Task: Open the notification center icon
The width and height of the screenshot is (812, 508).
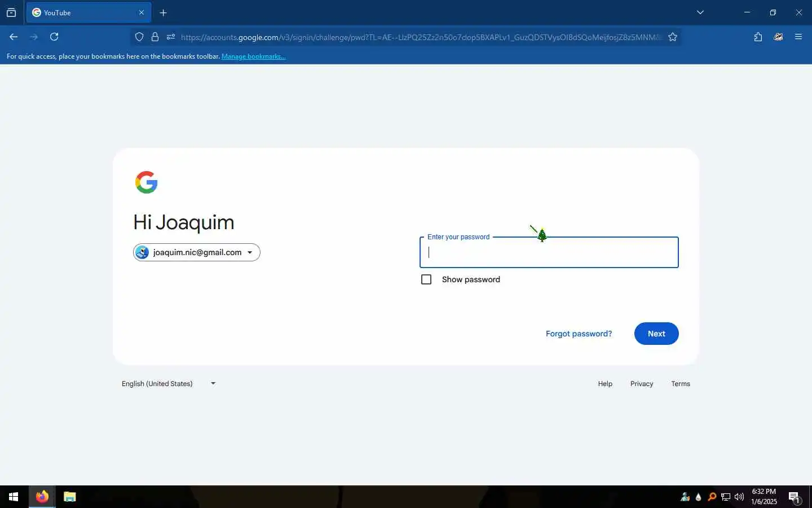Action: [795, 497]
